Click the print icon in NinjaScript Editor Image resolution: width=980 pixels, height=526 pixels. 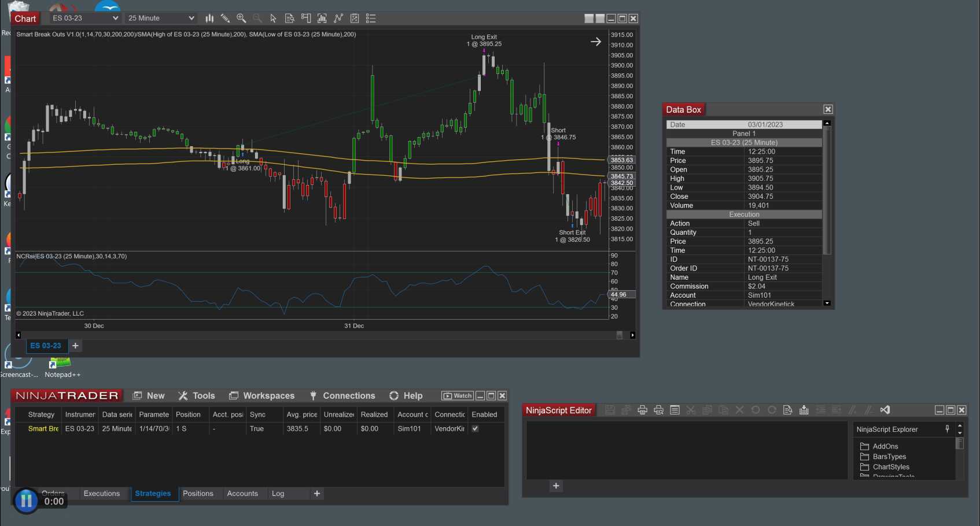coord(642,410)
